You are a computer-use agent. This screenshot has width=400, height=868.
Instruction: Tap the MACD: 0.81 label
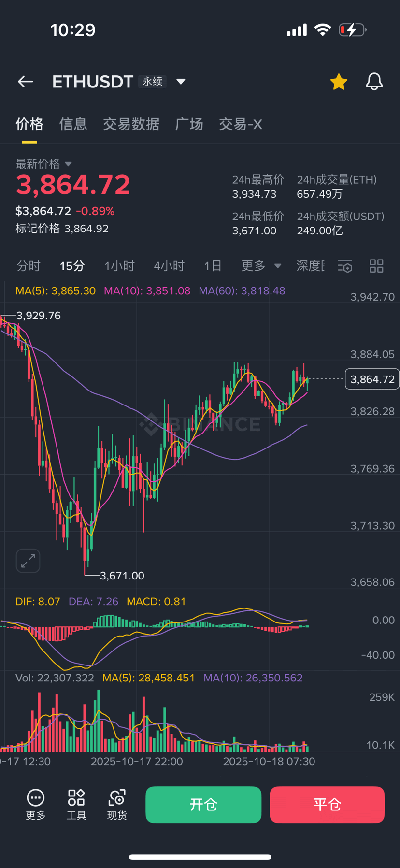coord(156,602)
